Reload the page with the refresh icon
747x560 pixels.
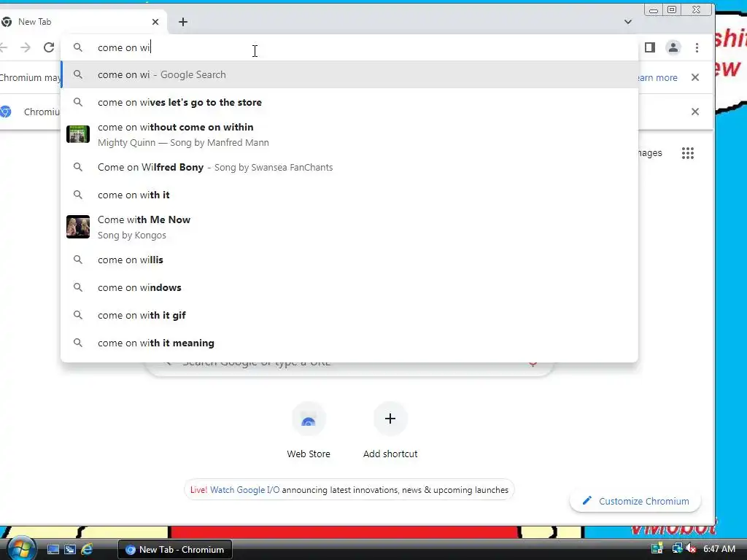coord(49,47)
